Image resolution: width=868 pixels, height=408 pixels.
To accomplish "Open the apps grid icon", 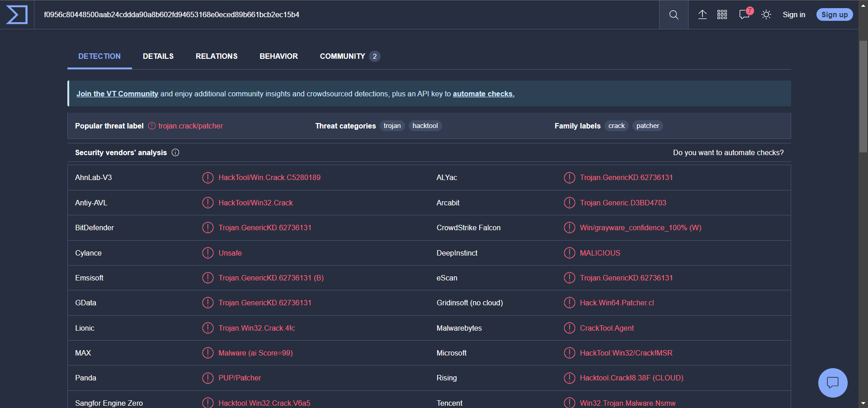I will [x=722, y=14].
